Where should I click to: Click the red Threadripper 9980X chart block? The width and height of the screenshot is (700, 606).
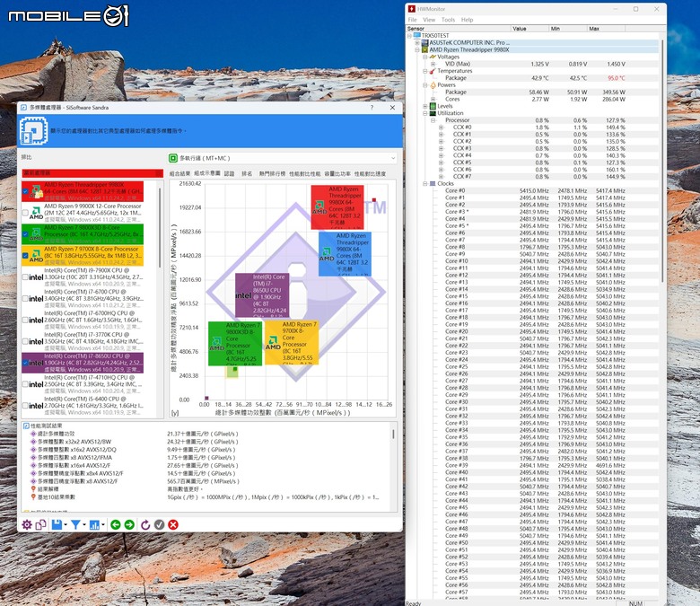pyautogui.click(x=337, y=207)
